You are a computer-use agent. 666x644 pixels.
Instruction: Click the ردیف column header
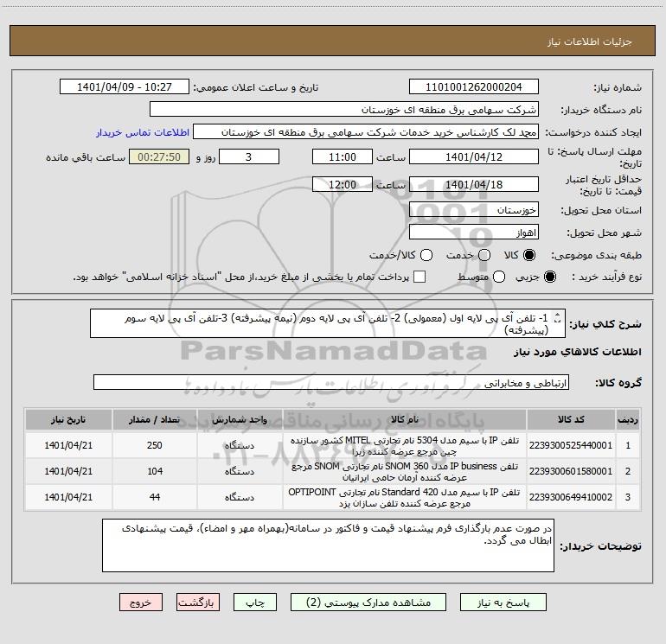pos(628,419)
